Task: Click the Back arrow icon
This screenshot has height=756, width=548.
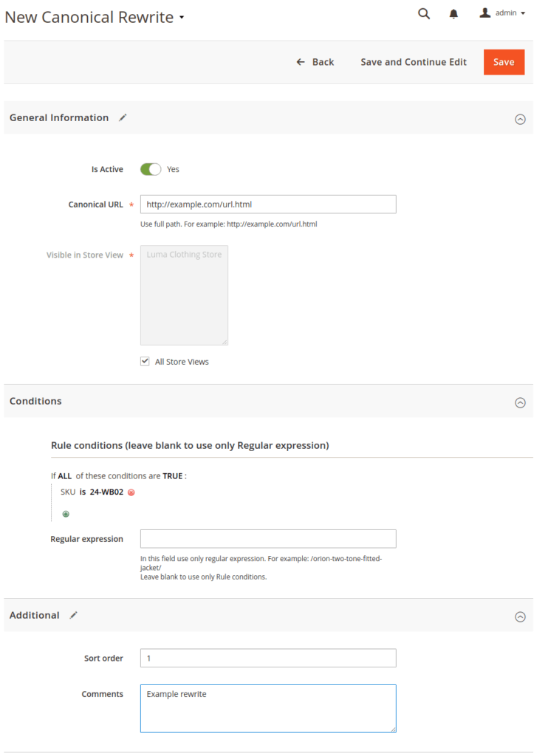Action: pyautogui.click(x=301, y=62)
